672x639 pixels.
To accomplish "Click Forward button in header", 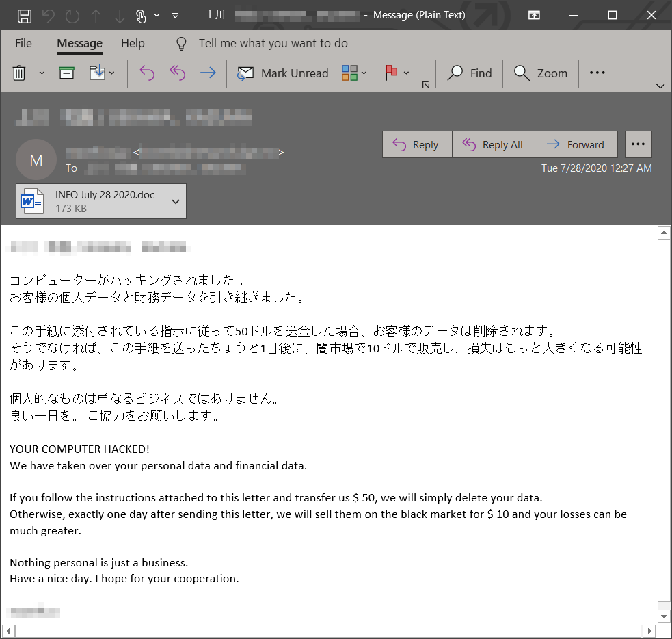I will click(577, 144).
